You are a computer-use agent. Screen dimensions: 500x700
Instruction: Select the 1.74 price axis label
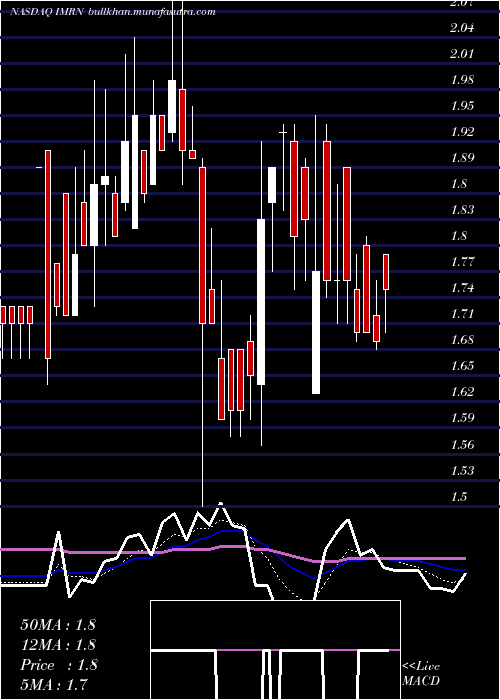click(462, 288)
